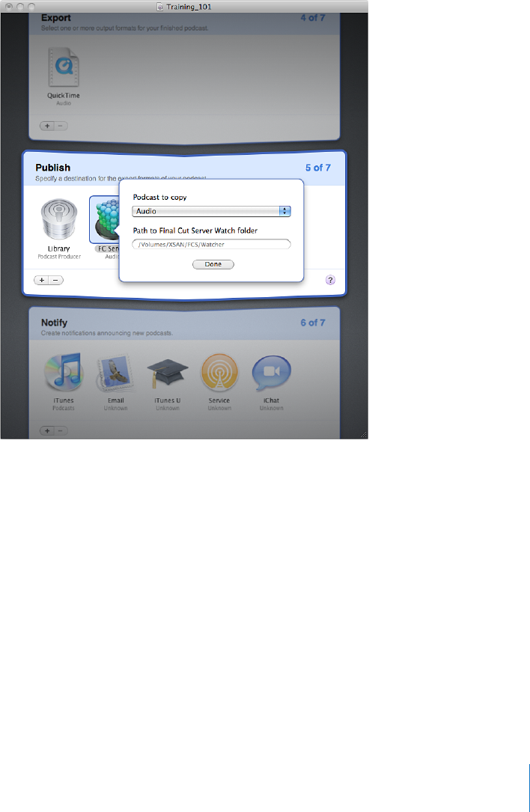Click the Notify step header
Screen dimensions: 530x812
54,323
